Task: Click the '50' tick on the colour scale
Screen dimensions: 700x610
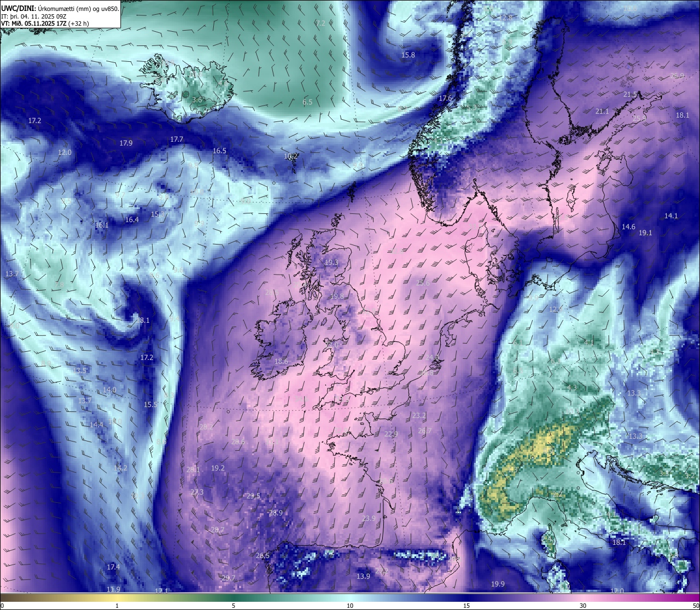Action: [696, 606]
